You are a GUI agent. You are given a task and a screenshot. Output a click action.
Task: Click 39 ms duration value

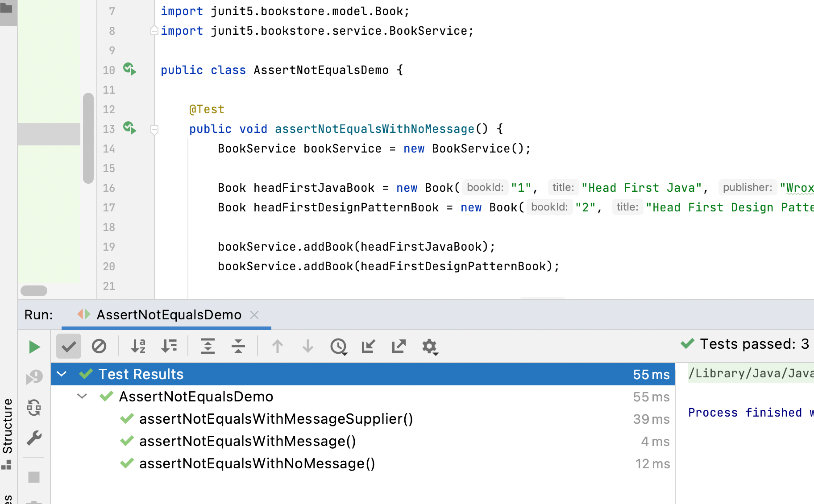[x=651, y=419]
